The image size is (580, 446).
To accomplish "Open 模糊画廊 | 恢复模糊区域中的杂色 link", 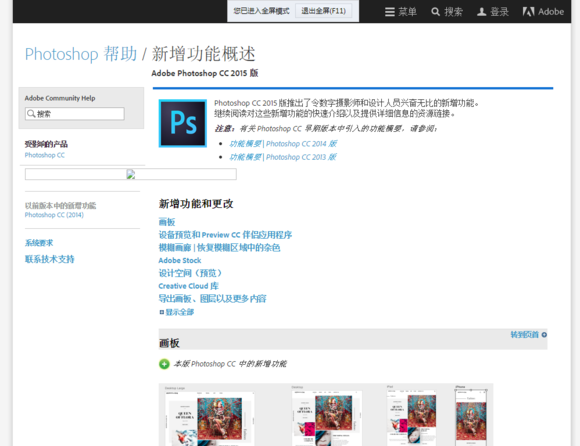I will [x=219, y=247].
